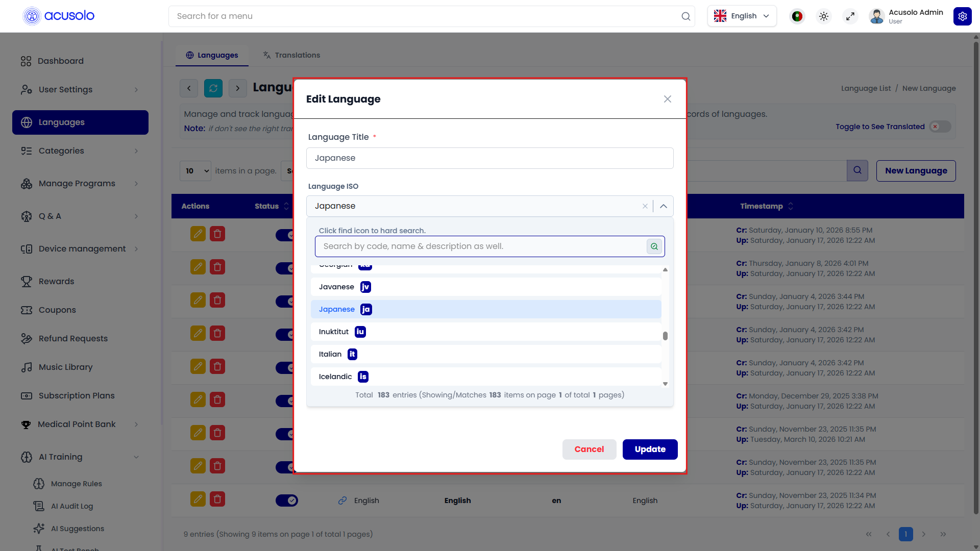Select Italian from the ISO list
980x551 pixels.
coord(486,354)
